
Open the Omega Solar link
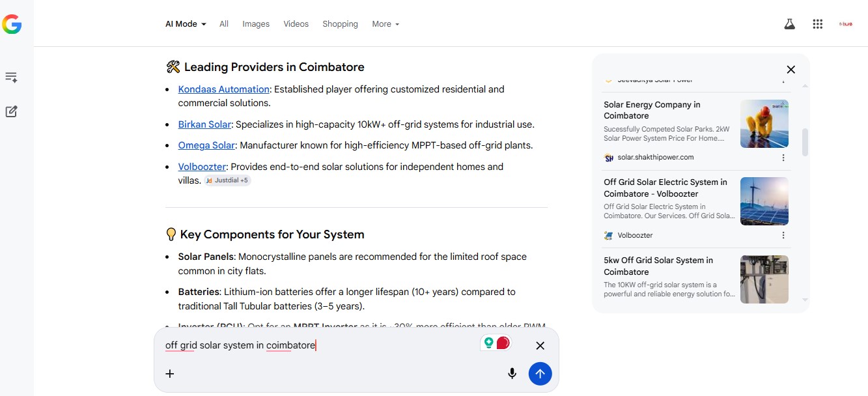coord(206,145)
